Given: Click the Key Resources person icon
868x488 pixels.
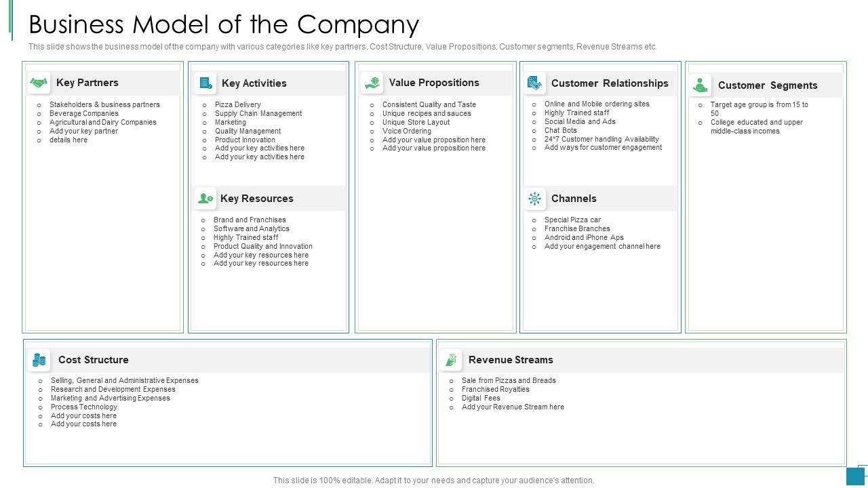Looking at the screenshot, I should 205,199.
